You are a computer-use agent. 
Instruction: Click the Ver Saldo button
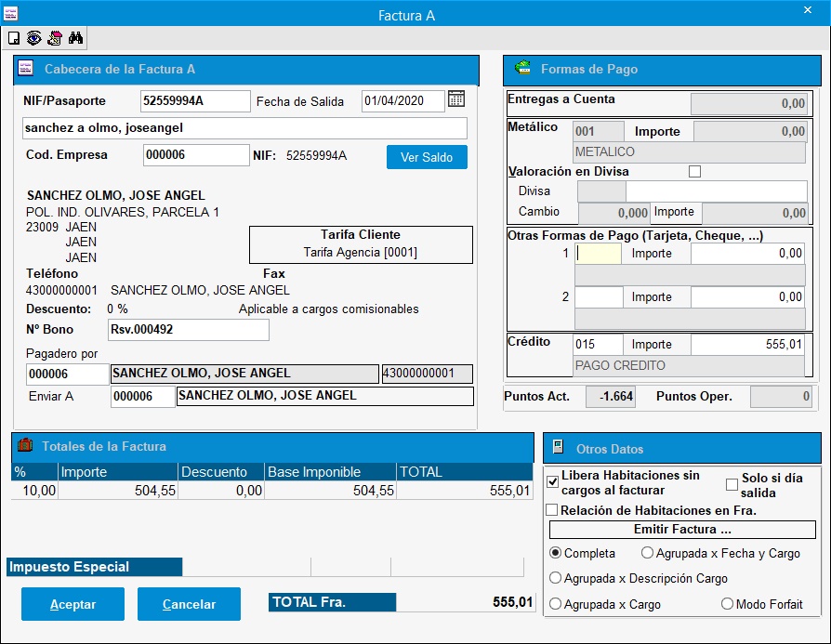[427, 157]
